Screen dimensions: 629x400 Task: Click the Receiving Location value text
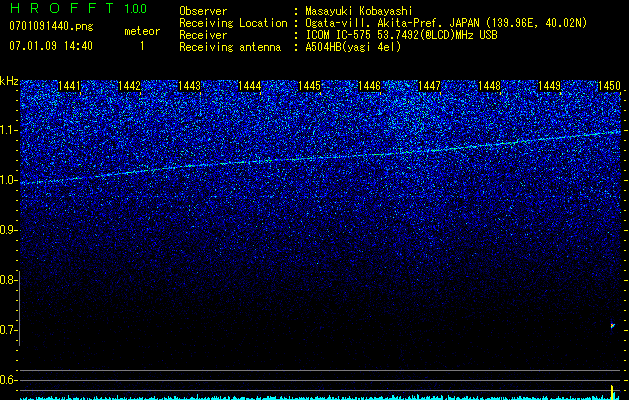[x=444, y=23]
